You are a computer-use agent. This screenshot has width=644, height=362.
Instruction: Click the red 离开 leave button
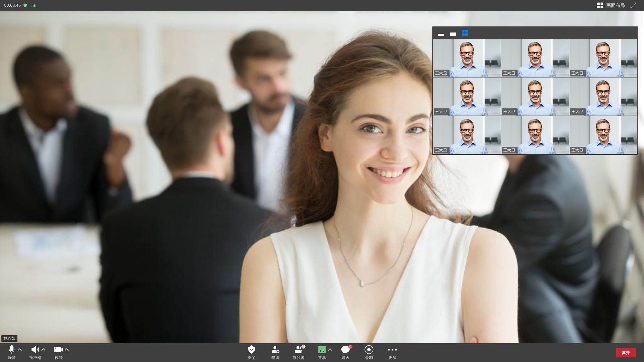(x=626, y=353)
